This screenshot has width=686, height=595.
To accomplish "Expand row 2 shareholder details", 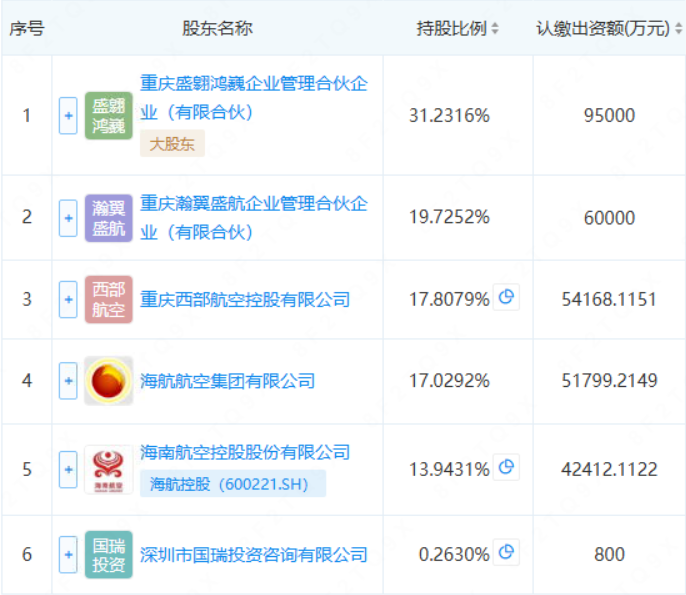I will tap(68, 218).
